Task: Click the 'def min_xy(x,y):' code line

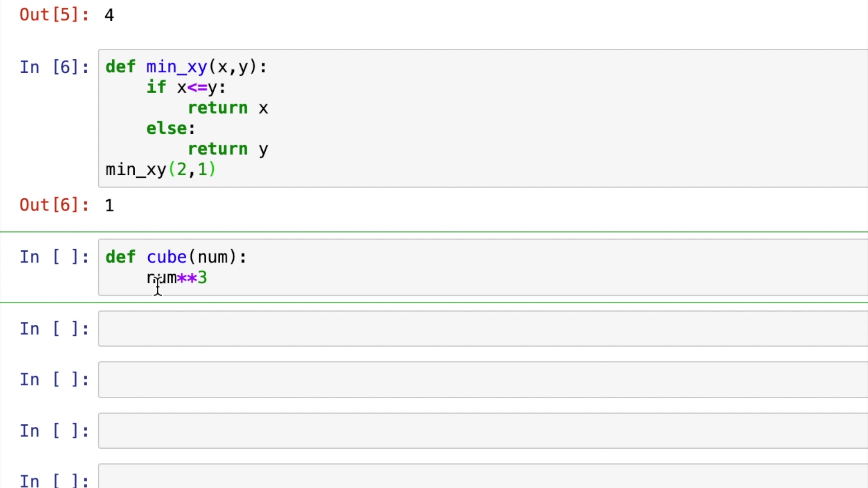Action: click(x=186, y=67)
